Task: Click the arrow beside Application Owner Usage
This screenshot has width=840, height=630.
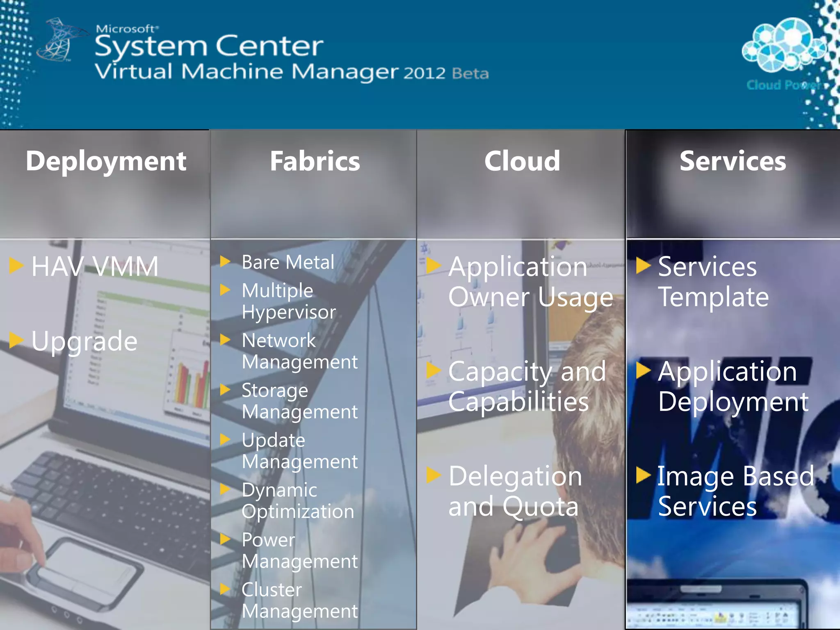Action: [434, 266]
